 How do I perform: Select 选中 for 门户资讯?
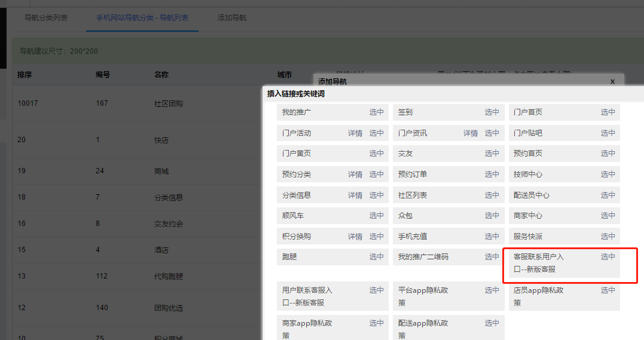492,133
